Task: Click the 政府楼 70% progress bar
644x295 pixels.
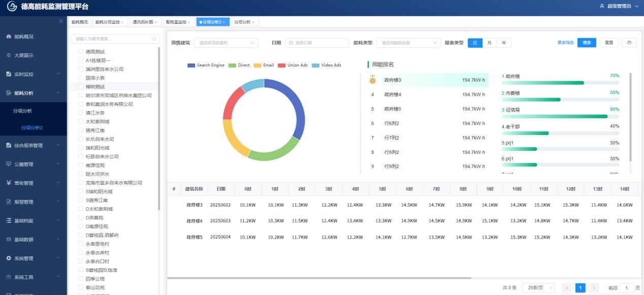Action: (x=560, y=82)
